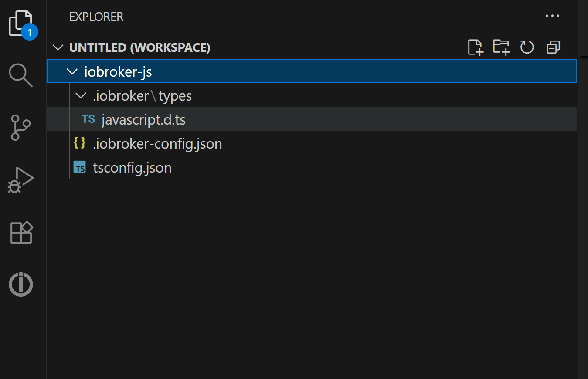Open the tsconfig.json file
Viewport: 588px width, 379px height.
coord(132,167)
